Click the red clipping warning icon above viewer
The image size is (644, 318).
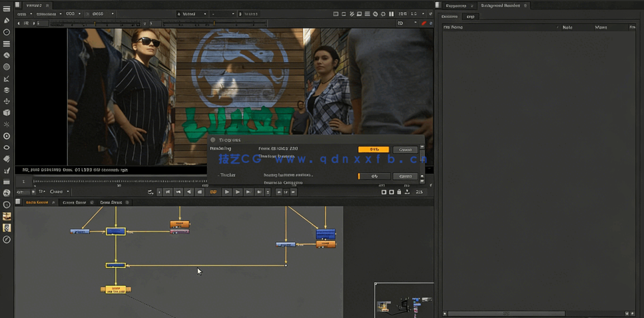coord(424,23)
